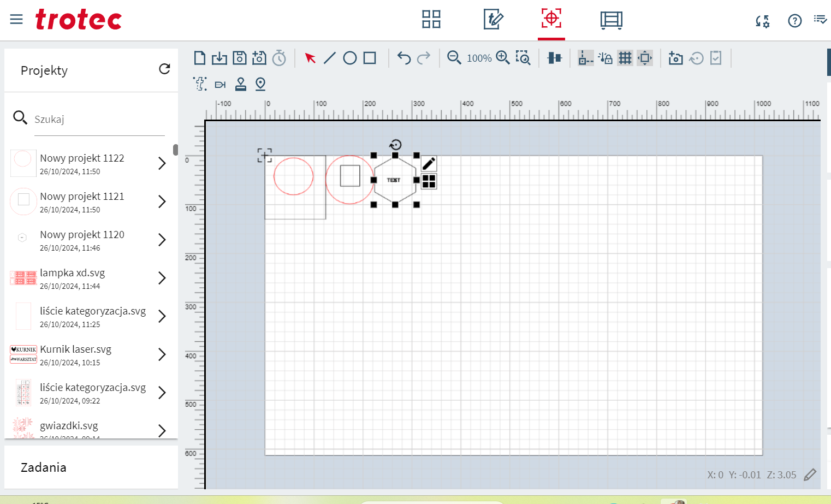Open the notifications list icon

point(820,20)
